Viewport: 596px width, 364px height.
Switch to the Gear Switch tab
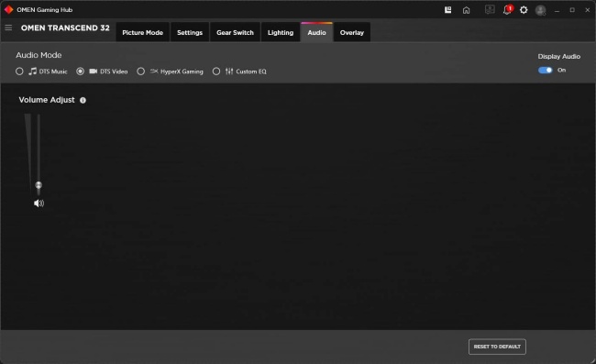[235, 33]
